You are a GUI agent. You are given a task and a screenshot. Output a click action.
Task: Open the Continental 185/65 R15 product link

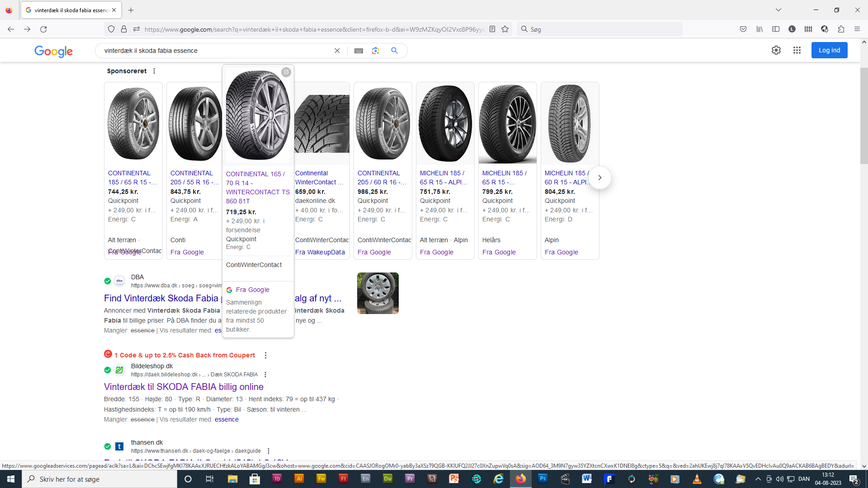pyautogui.click(x=132, y=178)
